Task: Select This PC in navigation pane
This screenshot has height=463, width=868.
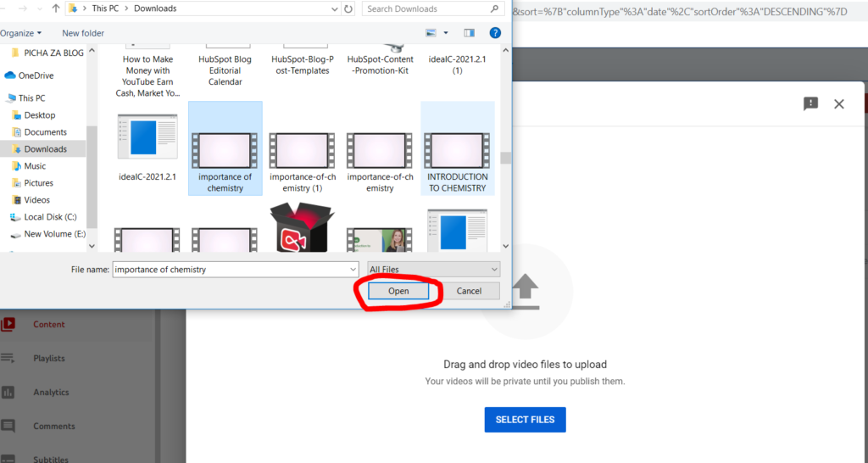Action: tap(26, 98)
